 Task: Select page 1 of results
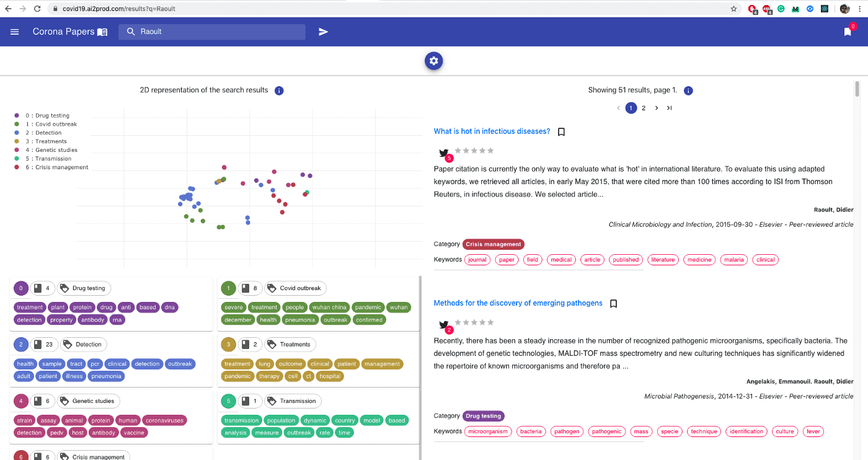click(x=631, y=108)
